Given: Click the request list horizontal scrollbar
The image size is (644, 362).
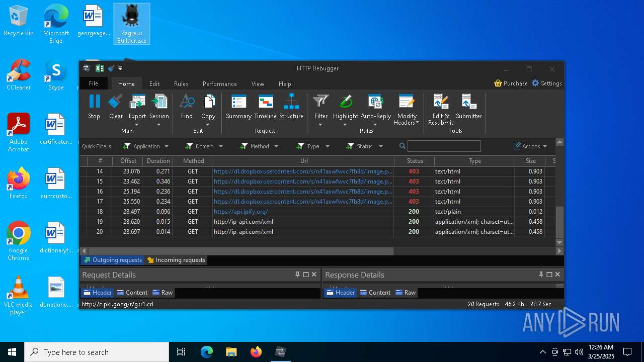Looking at the screenshot, I should click(x=241, y=250).
